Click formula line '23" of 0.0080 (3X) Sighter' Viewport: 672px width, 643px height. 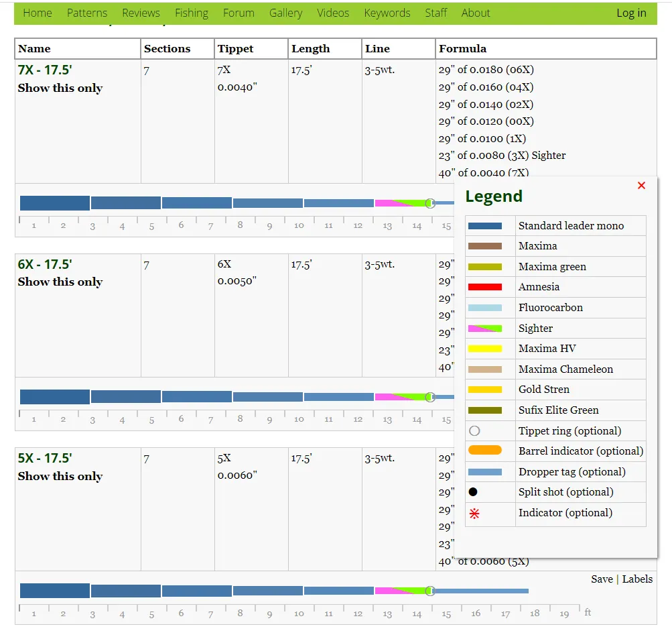(x=502, y=156)
